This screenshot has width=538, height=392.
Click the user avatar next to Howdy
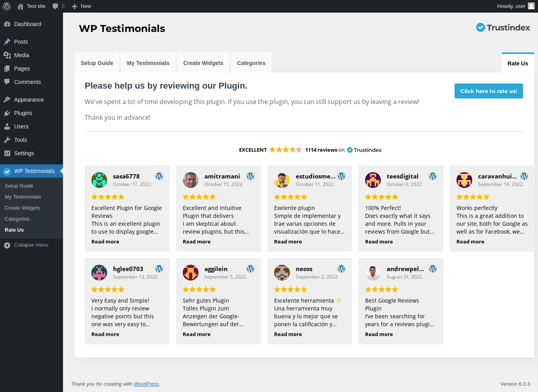click(531, 6)
